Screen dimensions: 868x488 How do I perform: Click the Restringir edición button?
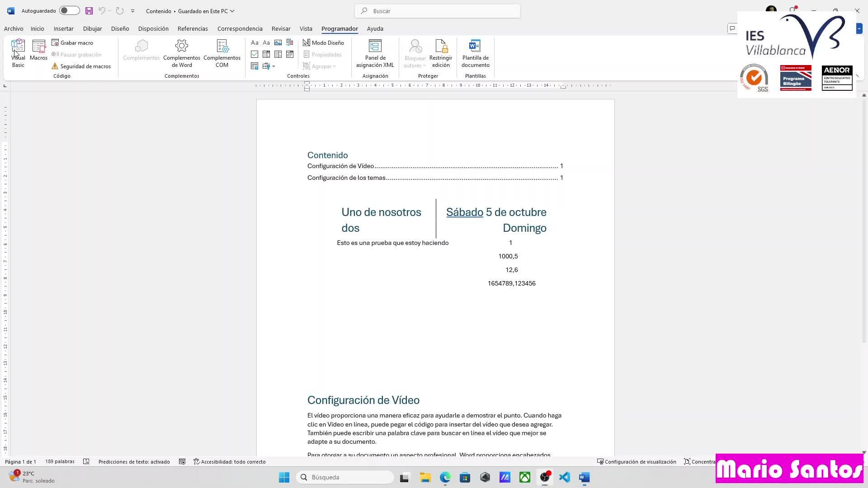pyautogui.click(x=440, y=53)
